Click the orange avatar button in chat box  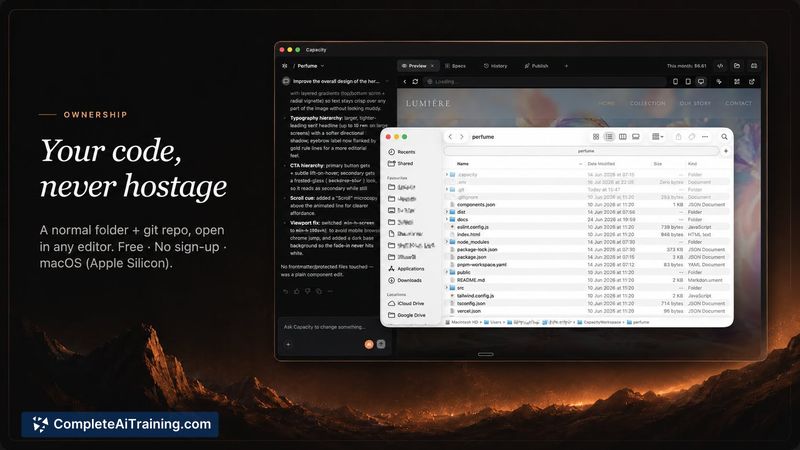click(x=369, y=344)
